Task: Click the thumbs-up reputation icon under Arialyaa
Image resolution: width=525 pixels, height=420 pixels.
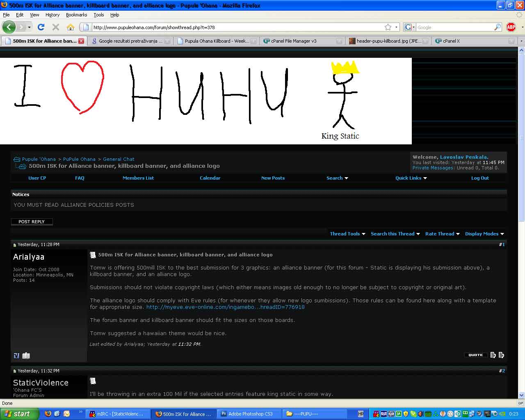Action: pos(26,356)
